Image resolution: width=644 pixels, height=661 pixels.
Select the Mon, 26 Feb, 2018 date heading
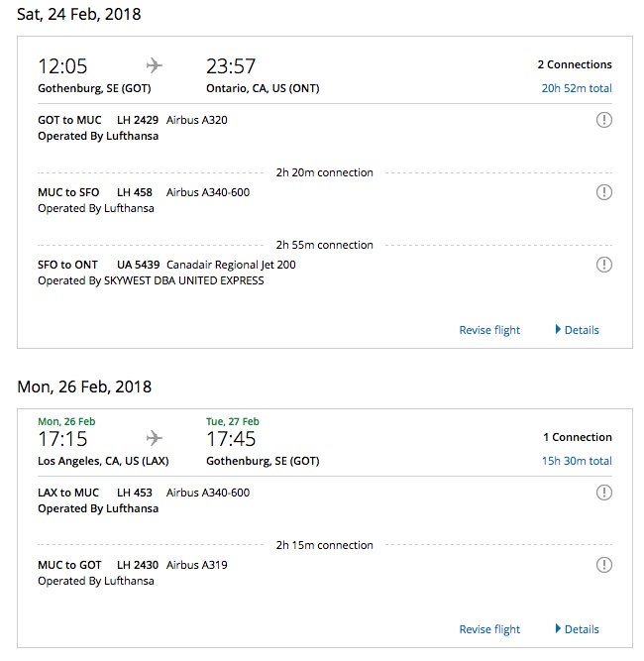click(x=84, y=386)
